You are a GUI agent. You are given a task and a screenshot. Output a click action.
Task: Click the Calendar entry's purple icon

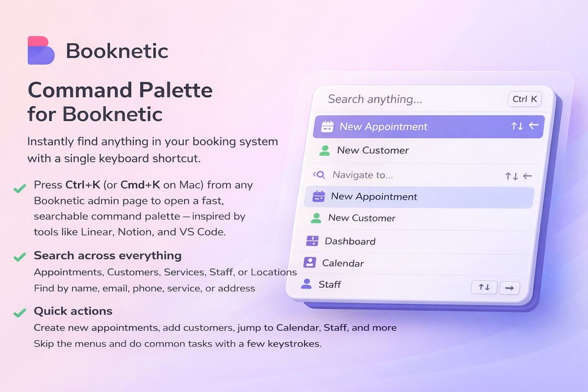click(x=309, y=263)
